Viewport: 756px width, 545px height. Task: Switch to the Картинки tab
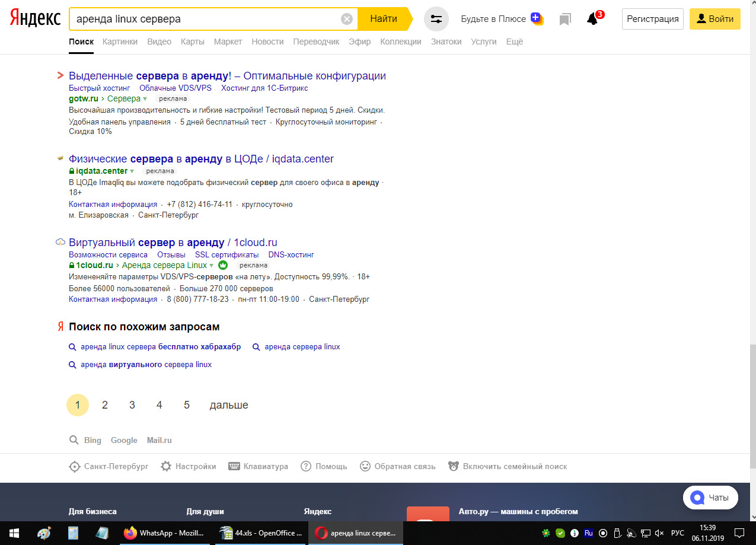click(x=120, y=42)
